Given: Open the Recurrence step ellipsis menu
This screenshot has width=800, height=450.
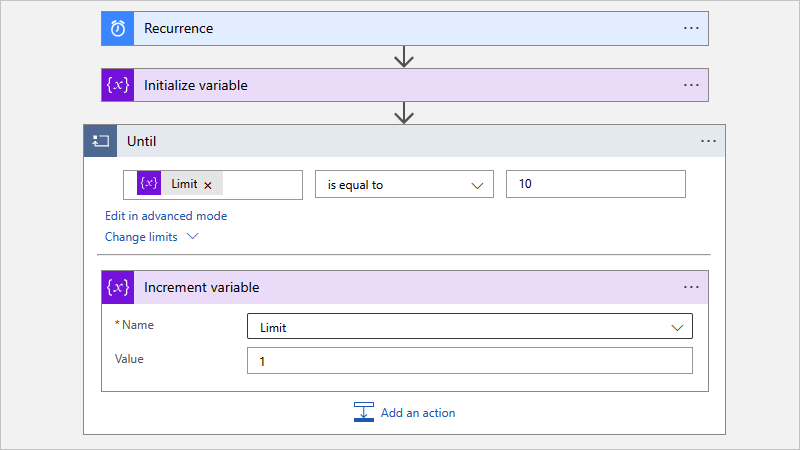Looking at the screenshot, I should (691, 28).
